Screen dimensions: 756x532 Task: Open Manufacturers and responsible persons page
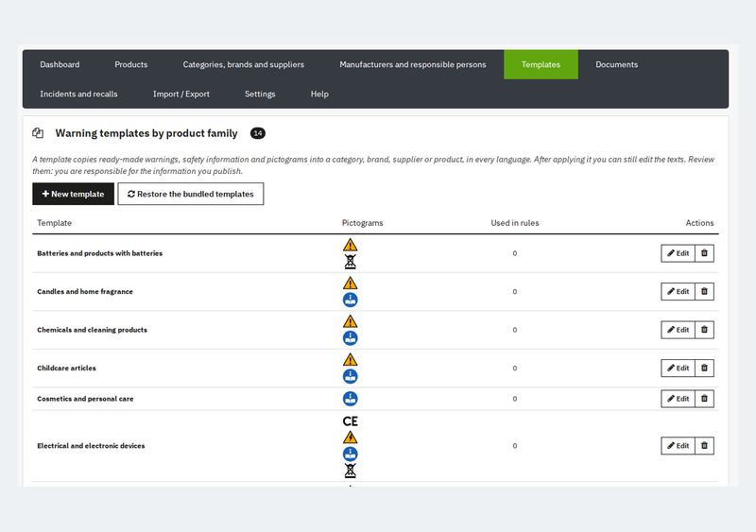click(x=413, y=64)
